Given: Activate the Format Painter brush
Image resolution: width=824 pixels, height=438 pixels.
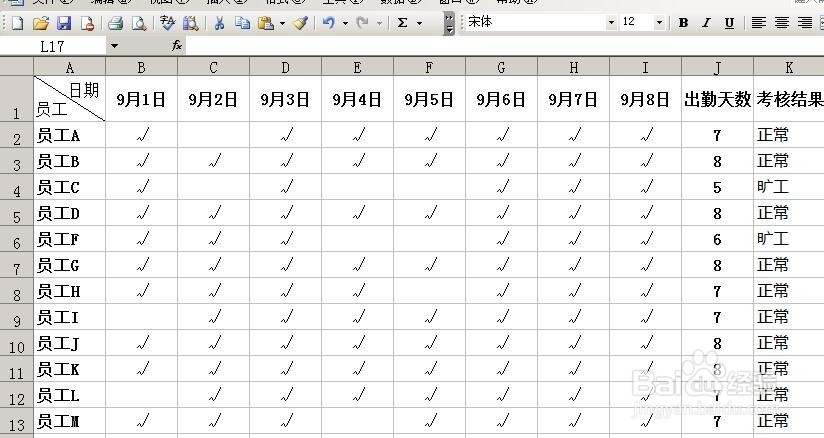Looking at the screenshot, I should [x=300, y=23].
